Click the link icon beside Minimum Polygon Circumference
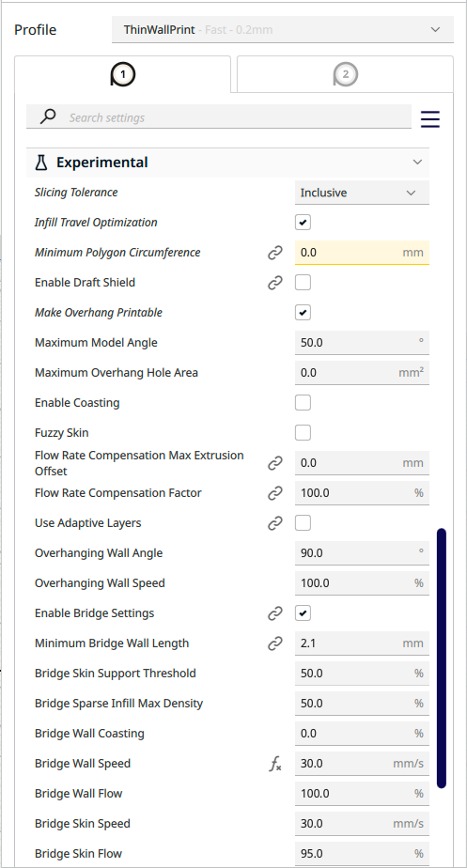Viewport: 467px width, 868px height. (x=275, y=253)
